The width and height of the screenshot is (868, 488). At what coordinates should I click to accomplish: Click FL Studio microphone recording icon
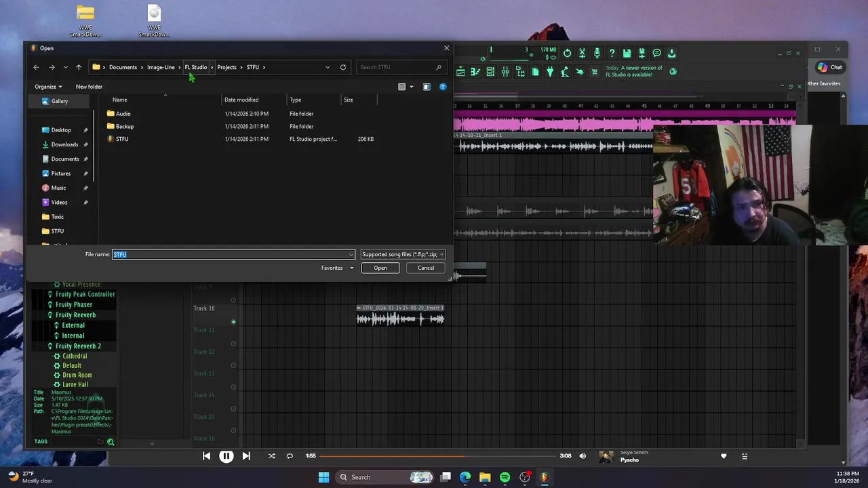(597, 53)
